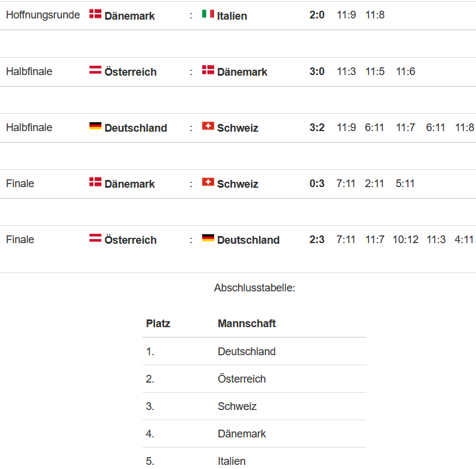The height and width of the screenshot is (469, 476).
Task: Select the 10:12 set score in the Finale
Action: point(405,240)
